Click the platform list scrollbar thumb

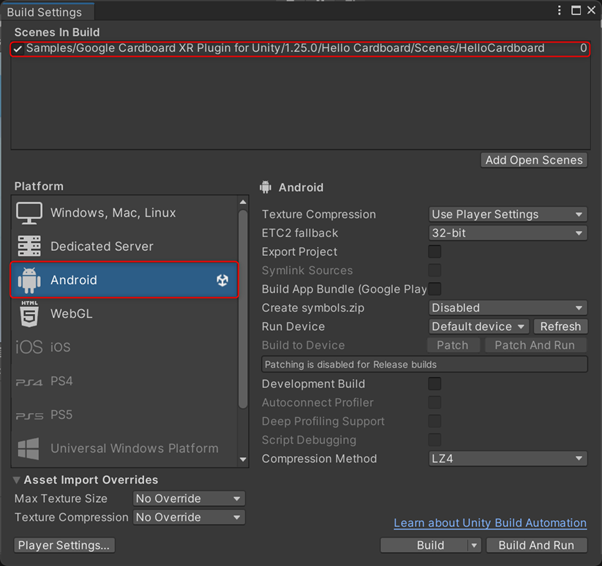coord(243,309)
